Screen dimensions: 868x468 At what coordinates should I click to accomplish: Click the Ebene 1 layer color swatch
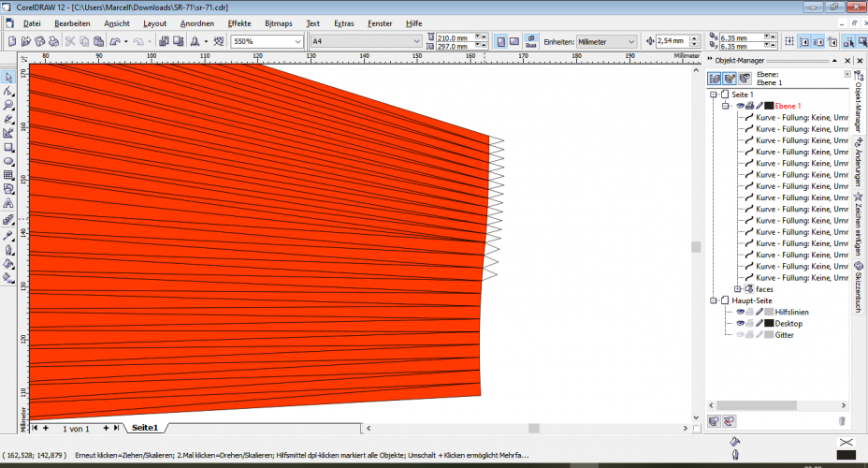769,106
